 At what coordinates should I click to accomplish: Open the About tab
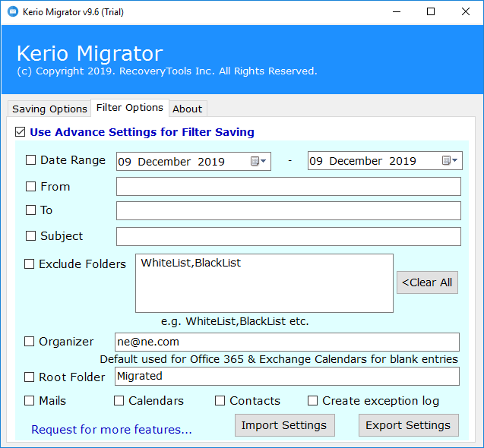(188, 109)
